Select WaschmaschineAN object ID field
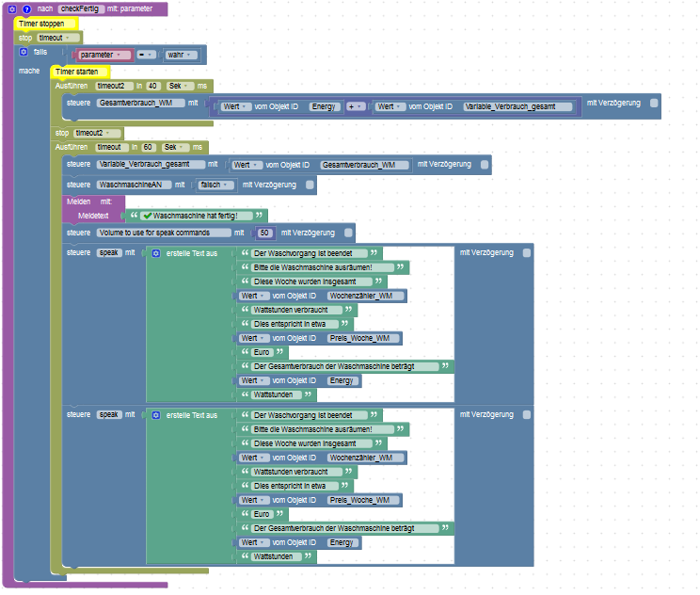 134,185
